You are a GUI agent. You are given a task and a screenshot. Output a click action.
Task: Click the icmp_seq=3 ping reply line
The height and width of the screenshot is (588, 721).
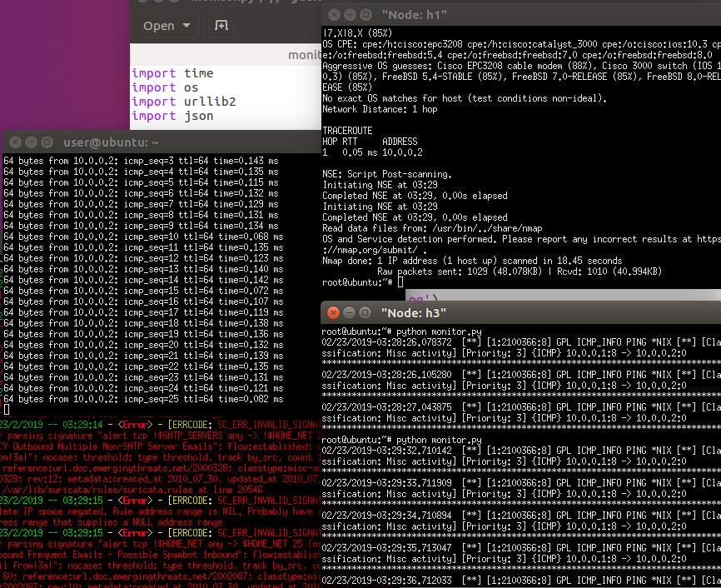tap(142, 161)
